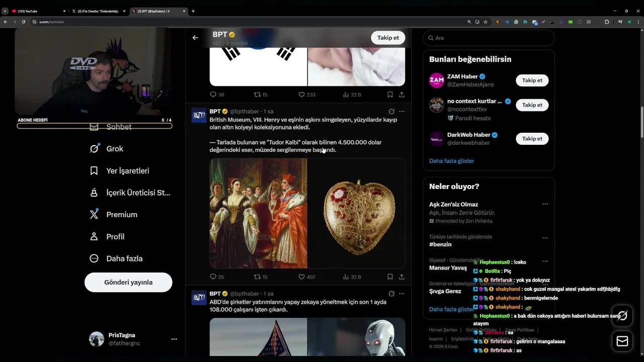Click the Abone Hedefi progress bar

[95, 126]
